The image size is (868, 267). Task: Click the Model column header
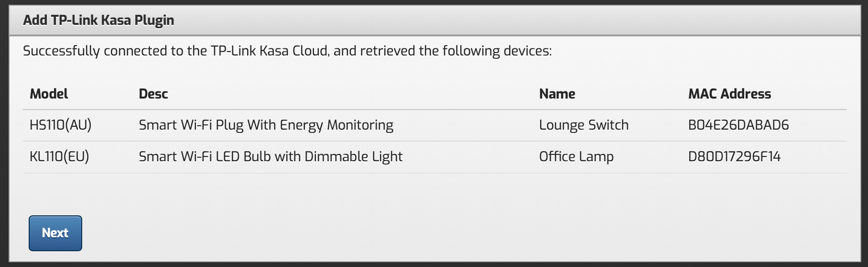coord(49,94)
